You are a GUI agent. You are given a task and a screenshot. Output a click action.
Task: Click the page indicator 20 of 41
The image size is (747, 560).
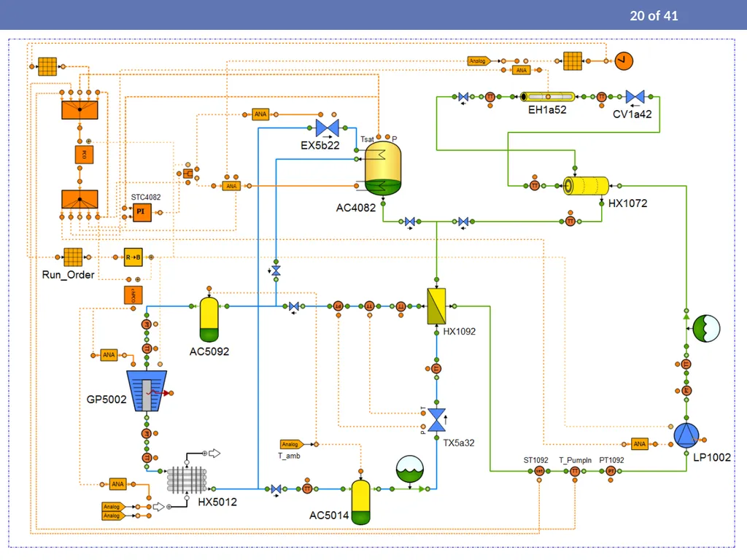tap(654, 16)
